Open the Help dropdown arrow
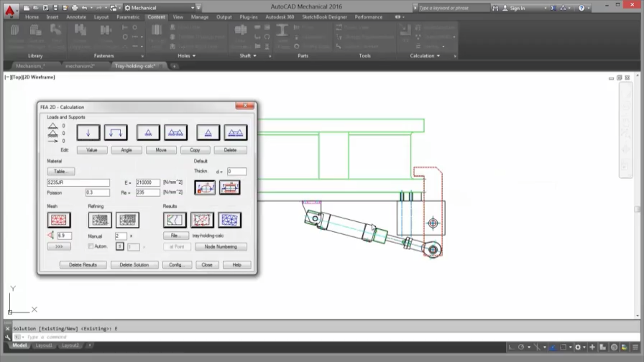Image resolution: width=644 pixels, height=362 pixels. pos(588,8)
